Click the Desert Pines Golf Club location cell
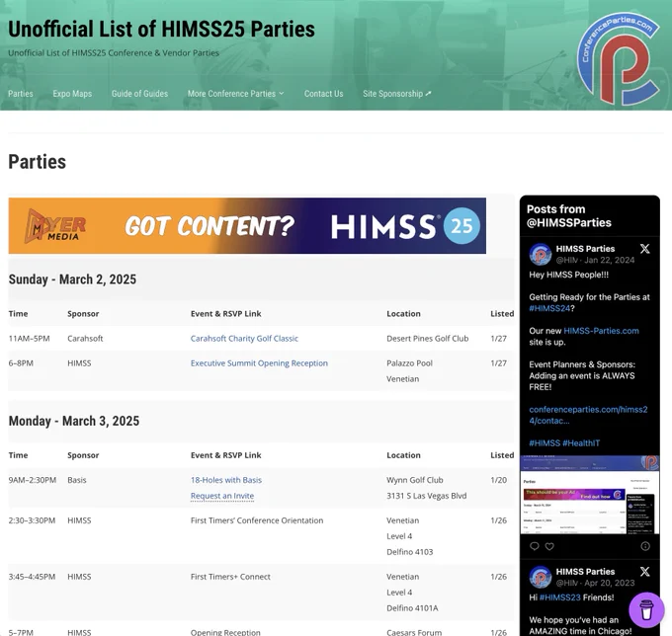This screenshot has width=672, height=636. (427, 339)
